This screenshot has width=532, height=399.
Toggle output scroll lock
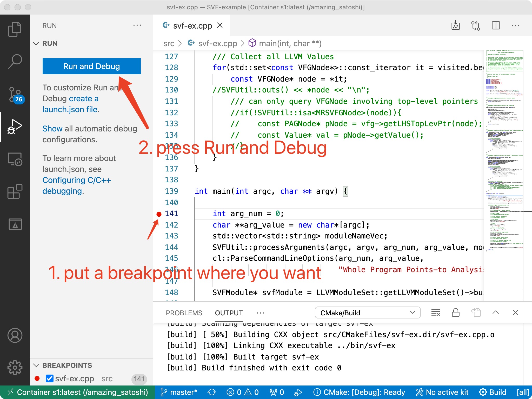456,312
